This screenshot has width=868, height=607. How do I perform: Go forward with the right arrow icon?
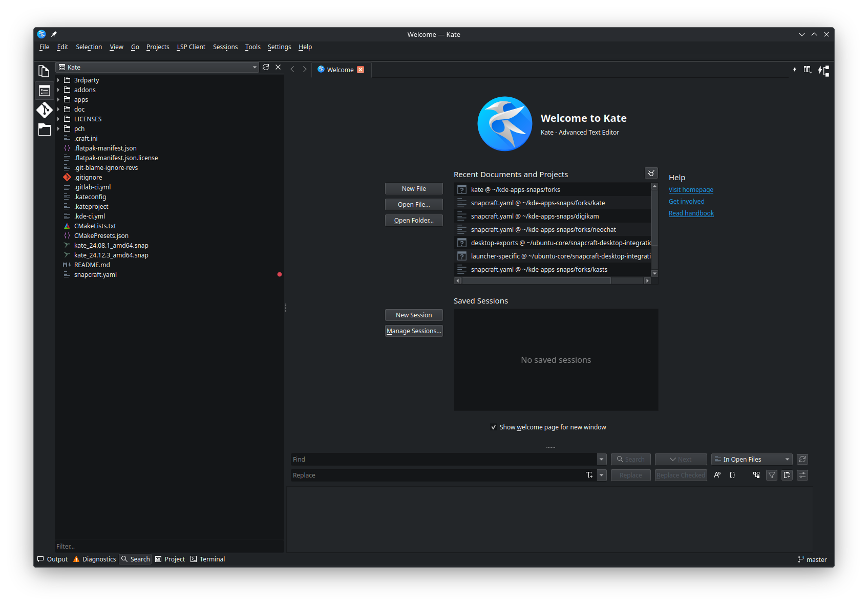pyautogui.click(x=305, y=69)
